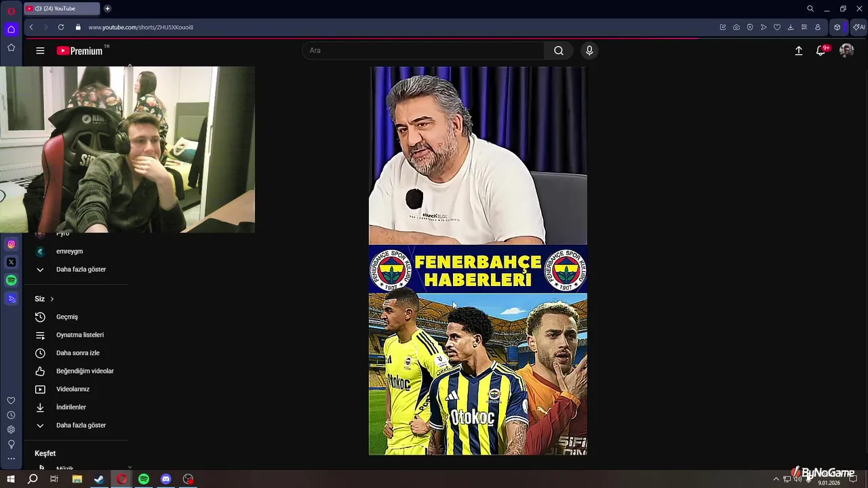The image size is (868, 488).
Task: Open a new tab with plus button
Action: pyautogui.click(x=107, y=9)
